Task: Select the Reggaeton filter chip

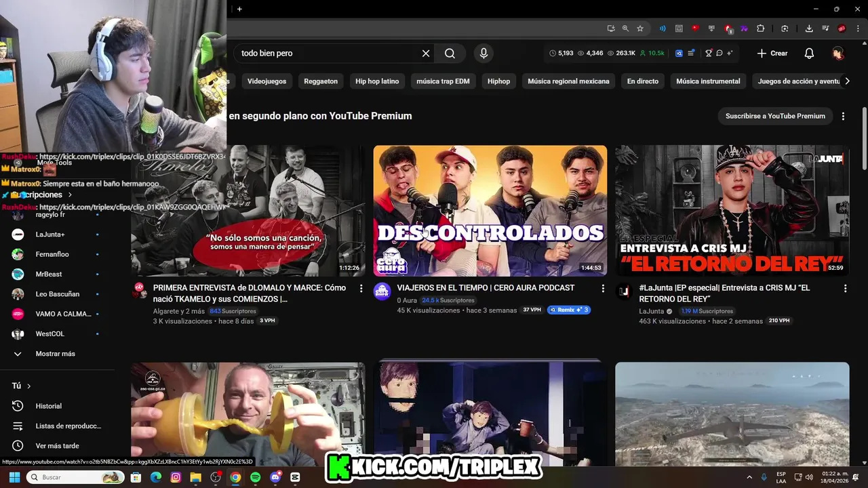Action: (321, 81)
